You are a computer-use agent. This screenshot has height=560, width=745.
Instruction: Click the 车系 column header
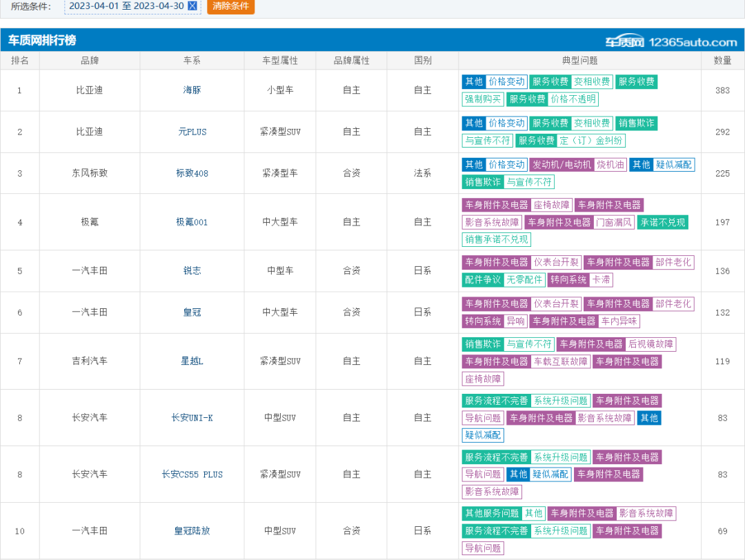(x=192, y=60)
